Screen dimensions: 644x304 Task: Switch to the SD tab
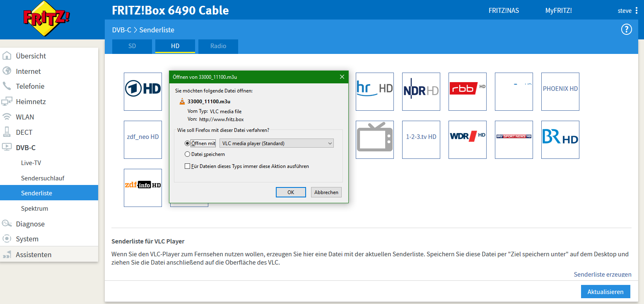[x=132, y=46]
